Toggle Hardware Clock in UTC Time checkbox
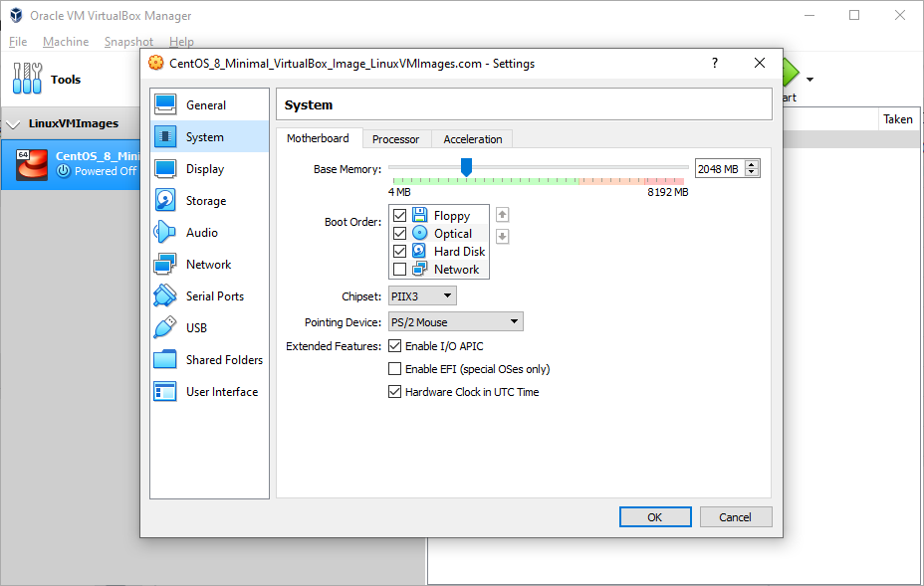 coord(395,392)
